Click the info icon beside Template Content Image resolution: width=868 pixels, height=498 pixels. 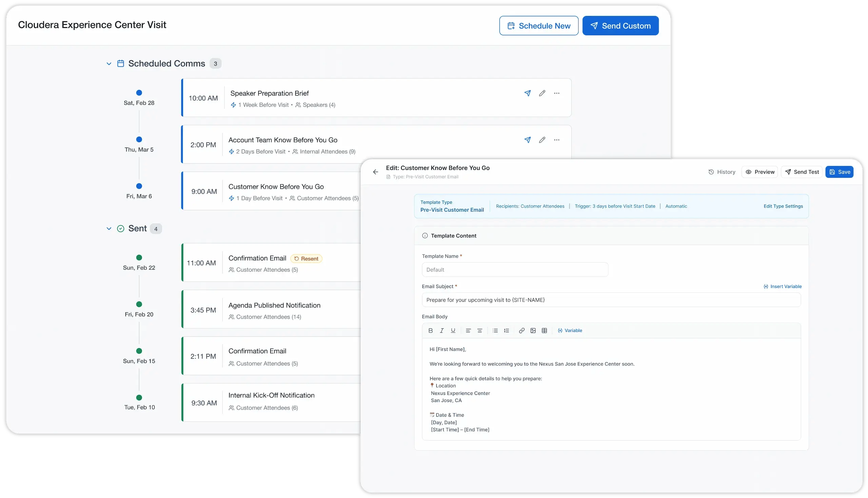click(x=425, y=236)
